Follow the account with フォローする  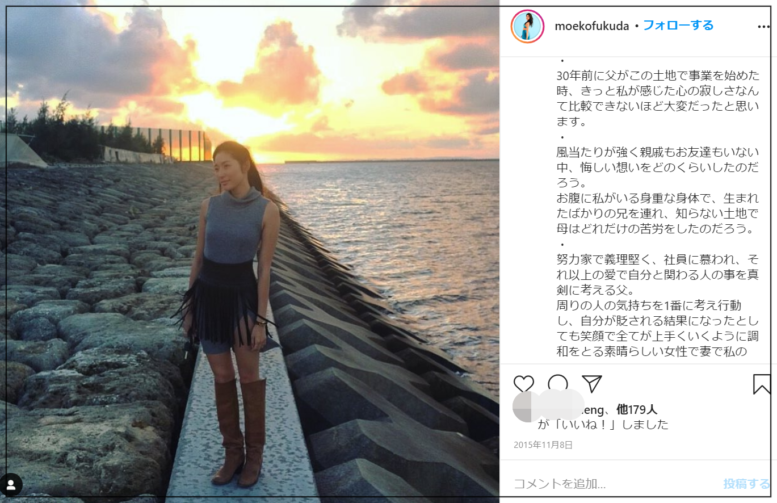[x=678, y=25]
